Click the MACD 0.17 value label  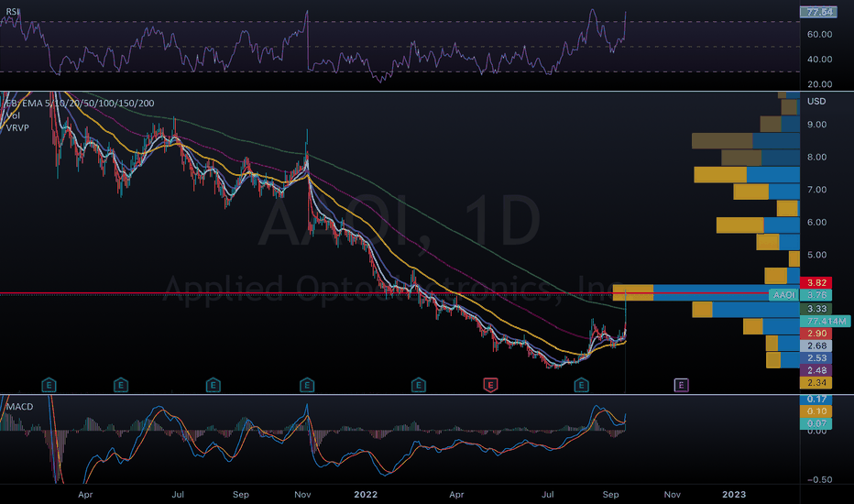click(x=816, y=400)
